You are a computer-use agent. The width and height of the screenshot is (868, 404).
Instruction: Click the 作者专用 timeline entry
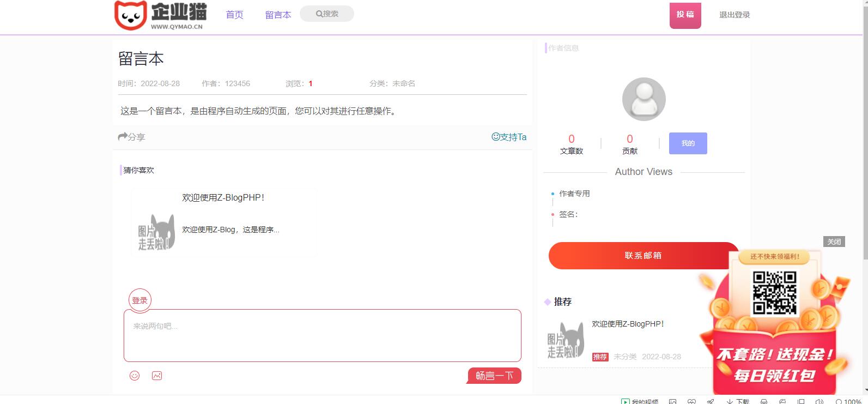(x=574, y=194)
